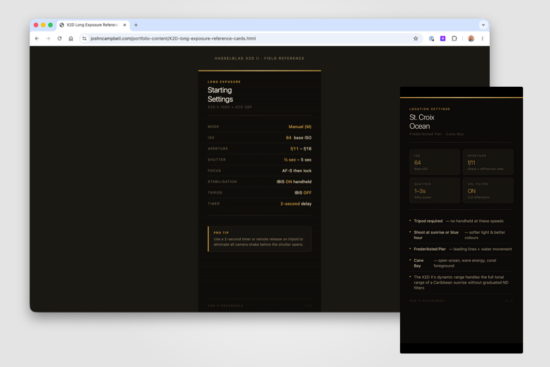Select the 'LOCATION SETTINGS' label on the right card
Image resolution: width=550 pixels, height=367 pixels.
click(430, 109)
